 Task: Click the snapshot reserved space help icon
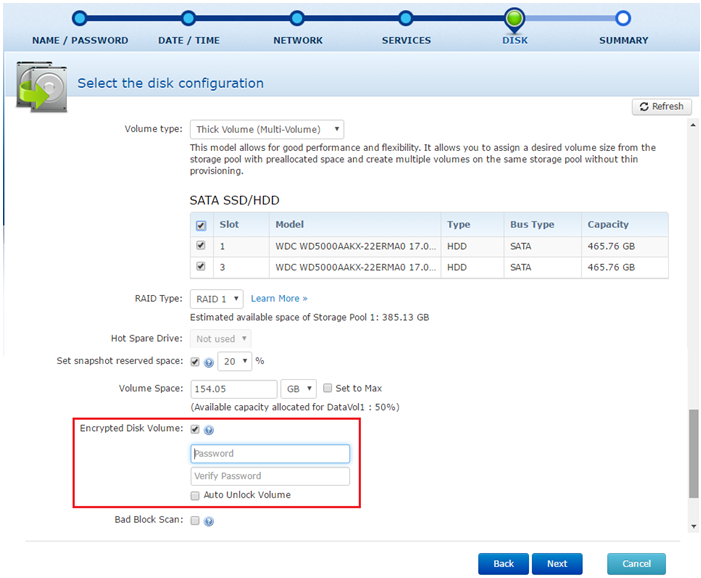pyautogui.click(x=209, y=363)
